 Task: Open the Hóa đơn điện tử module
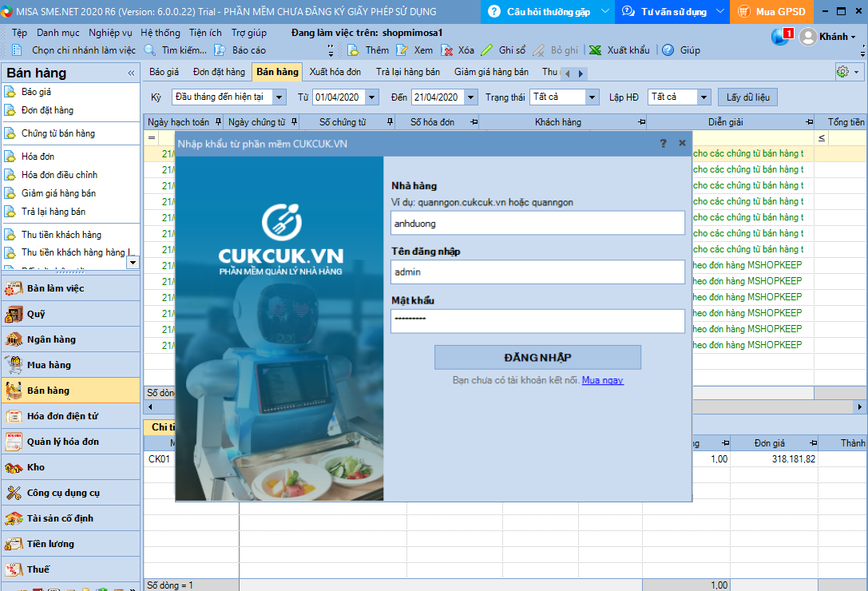(71, 416)
